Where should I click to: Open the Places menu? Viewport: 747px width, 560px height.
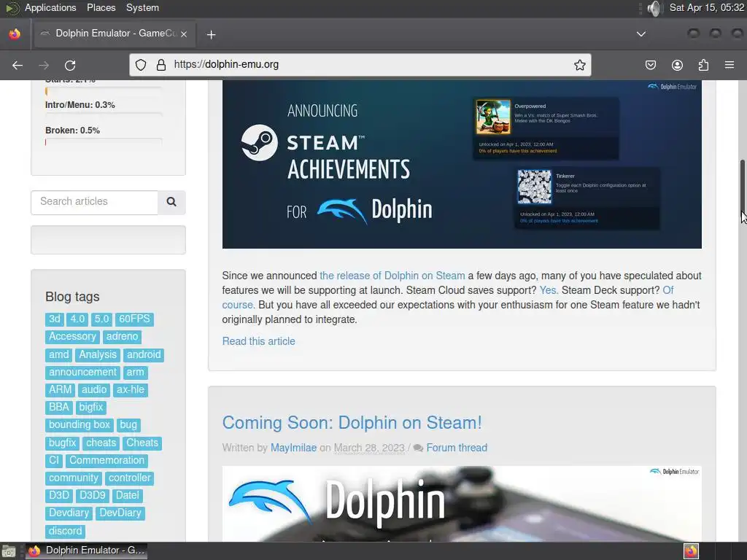101,7
